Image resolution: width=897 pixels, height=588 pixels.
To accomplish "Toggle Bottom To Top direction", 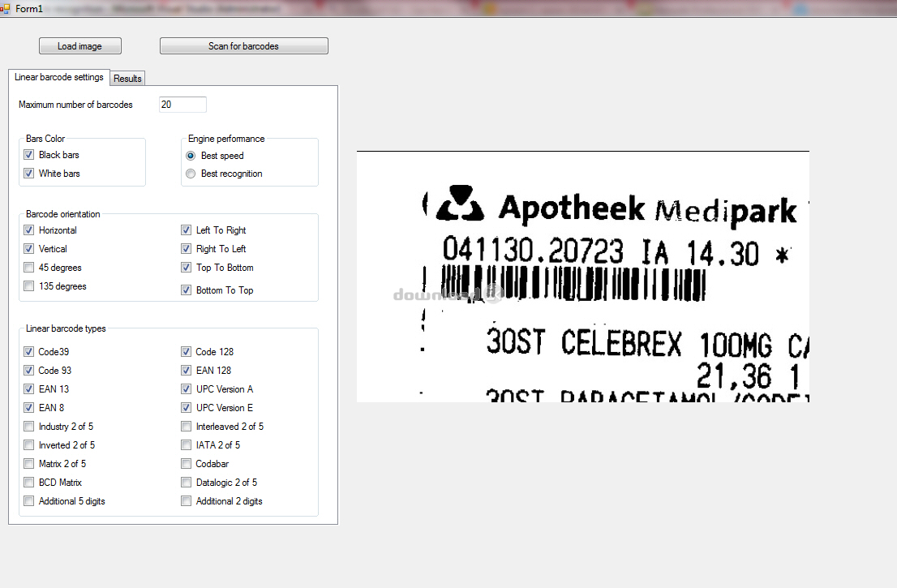I will (x=187, y=290).
